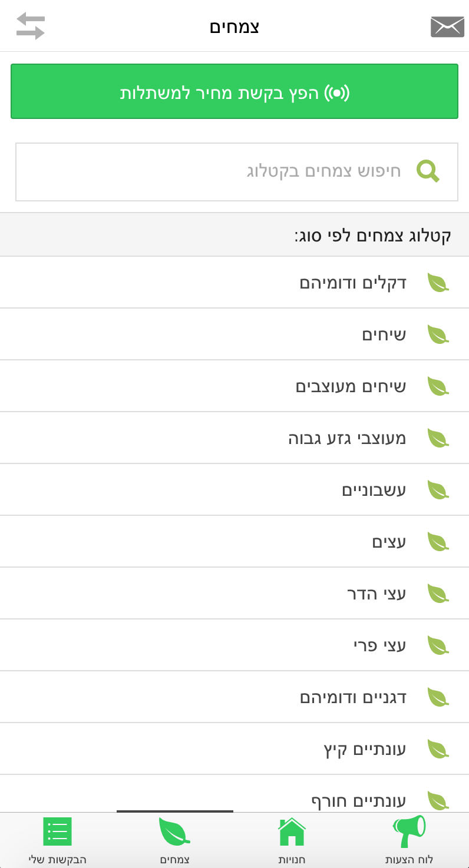Viewport: 469px width, 868px height.
Task: Select the עצים category row
Action: pos(234,542)
